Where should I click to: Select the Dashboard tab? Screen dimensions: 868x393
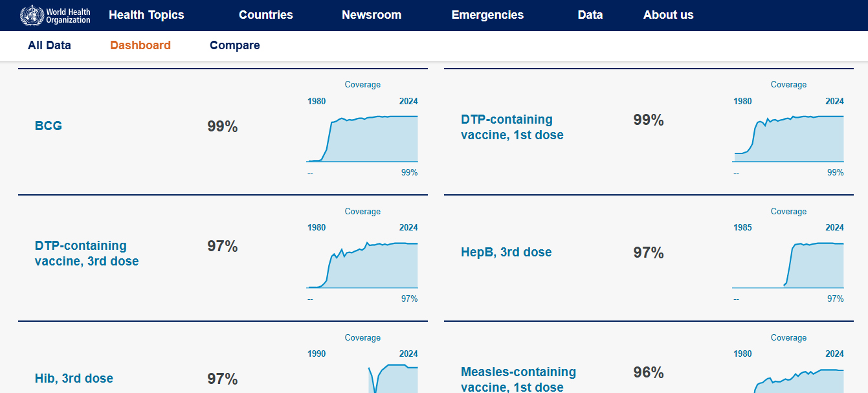point(140,45)
